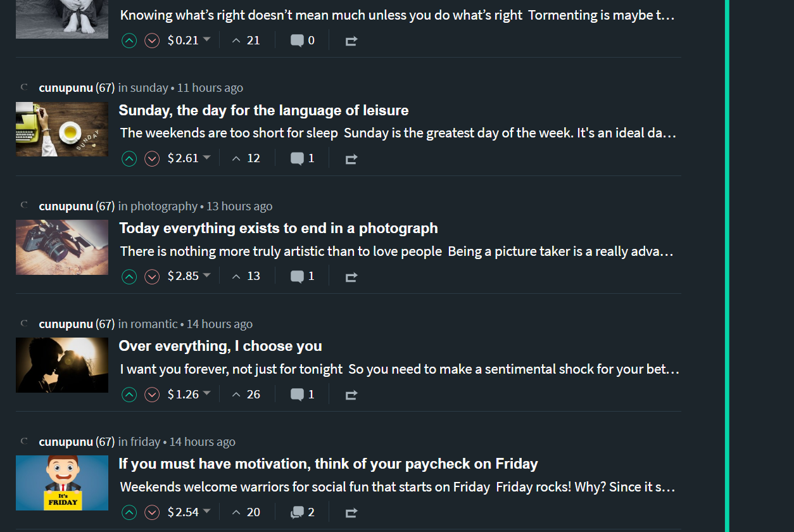Go to the 'sunday' tag
Screen dimensions: 794x532
click(149, 88)
